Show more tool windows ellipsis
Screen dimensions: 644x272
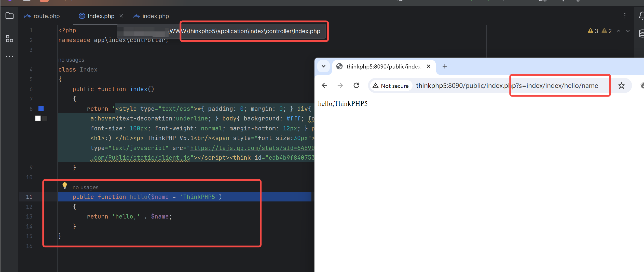9,56
